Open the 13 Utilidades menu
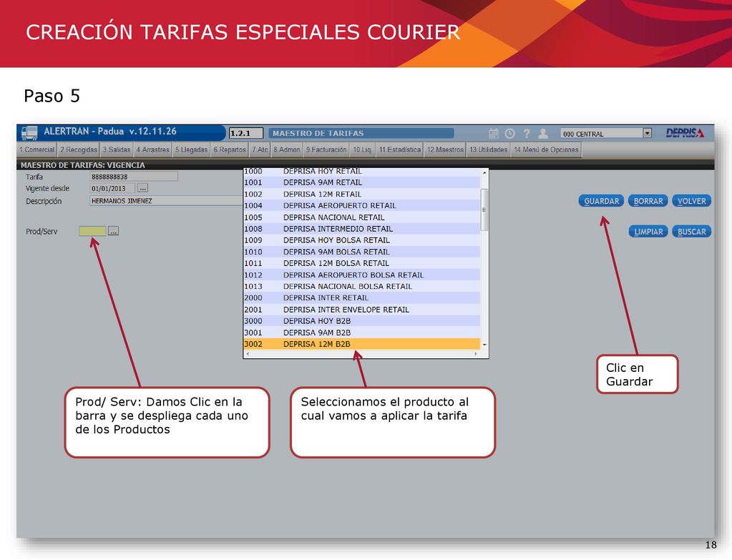The width and height of the screenshot is (732, 560). pos(488,149)
